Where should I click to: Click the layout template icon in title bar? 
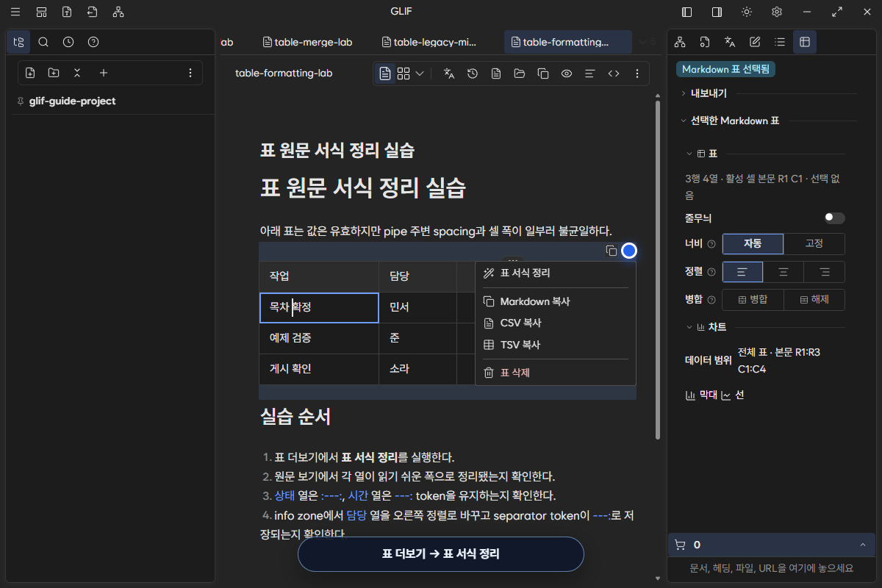tap(42, 12)
